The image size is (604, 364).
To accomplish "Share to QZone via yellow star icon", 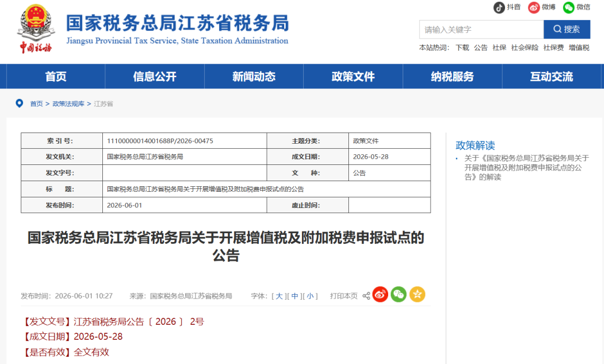I will coord(417,295).
